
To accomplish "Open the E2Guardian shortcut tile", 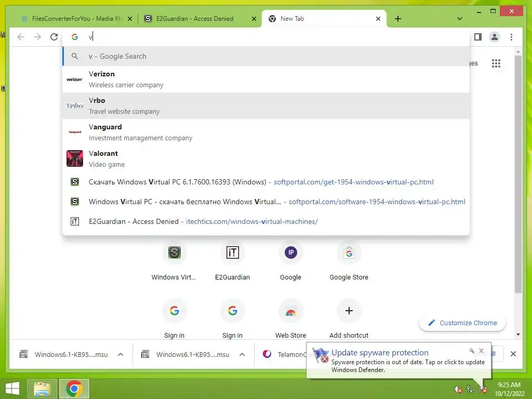I will pos(232,262).
